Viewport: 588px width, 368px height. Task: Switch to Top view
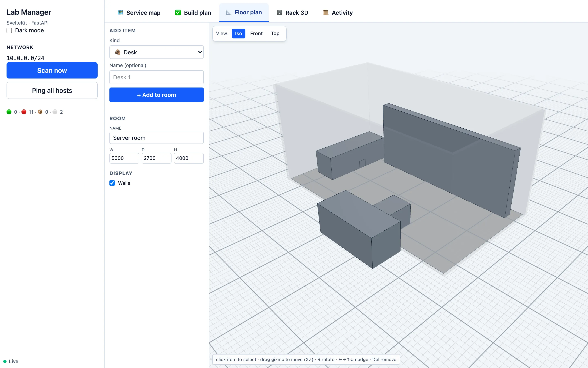tap(275, 33)
